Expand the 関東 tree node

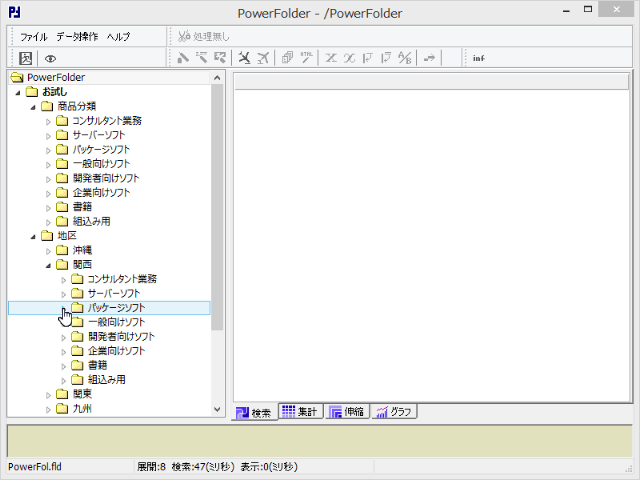[x=48, y=395]
